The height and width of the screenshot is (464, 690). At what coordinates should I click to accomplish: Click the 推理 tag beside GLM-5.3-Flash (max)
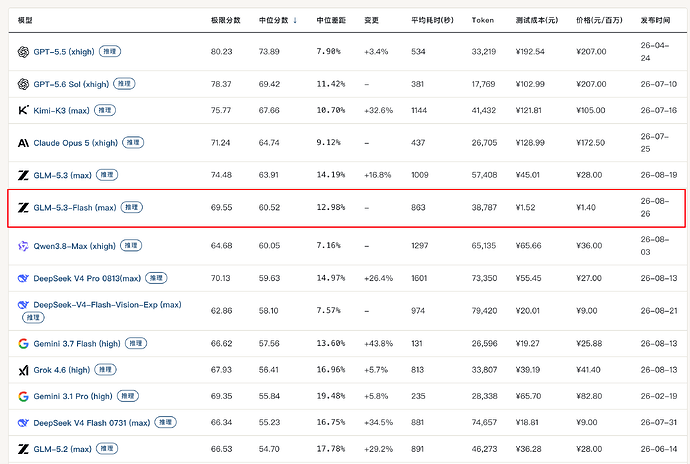coord(132,207)
